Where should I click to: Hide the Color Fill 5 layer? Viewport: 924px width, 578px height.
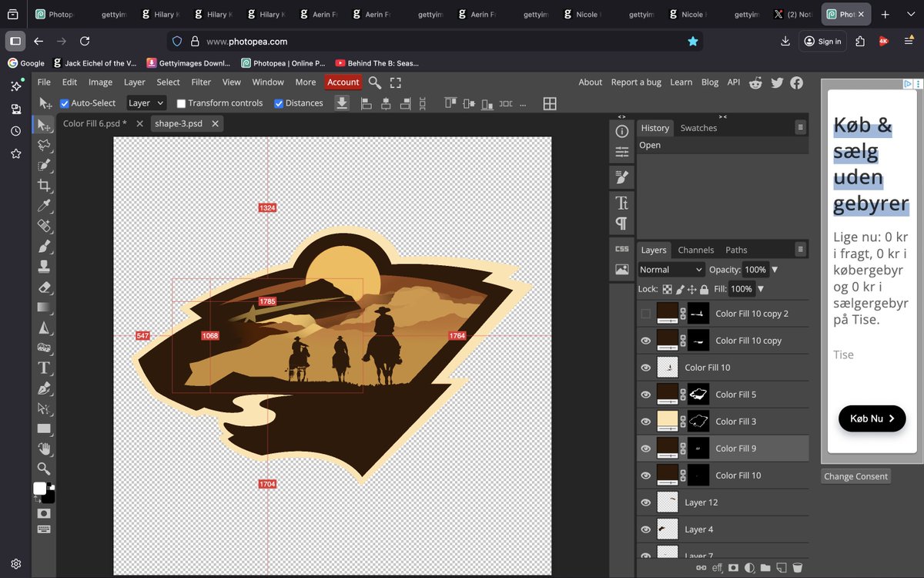pyautogui.click(x=646, y=395)
